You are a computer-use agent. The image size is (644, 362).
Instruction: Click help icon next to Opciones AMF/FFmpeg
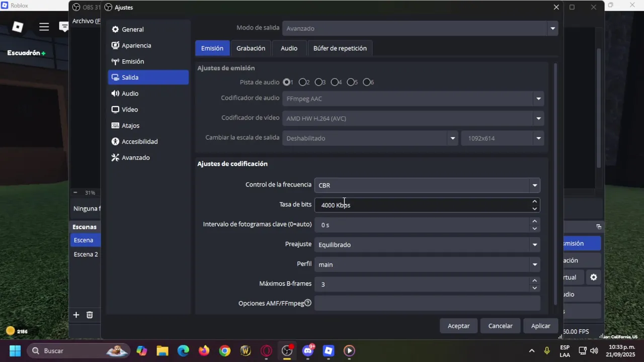[308, 303]
